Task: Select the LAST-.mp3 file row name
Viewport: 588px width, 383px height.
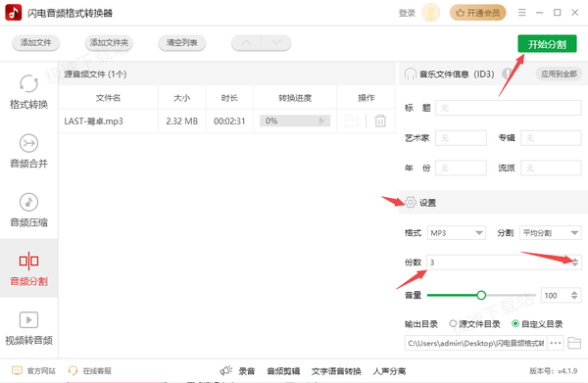Action: pos(93,121)
